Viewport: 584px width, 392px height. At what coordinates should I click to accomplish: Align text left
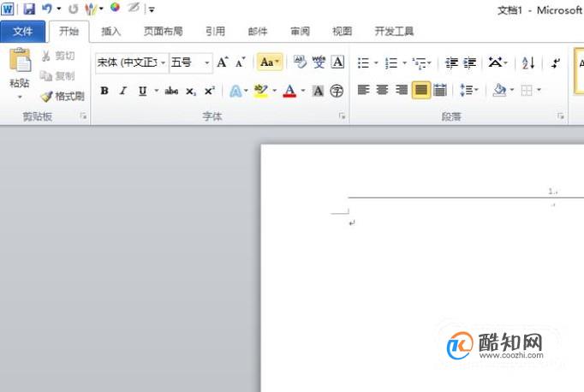click(364, 90)
